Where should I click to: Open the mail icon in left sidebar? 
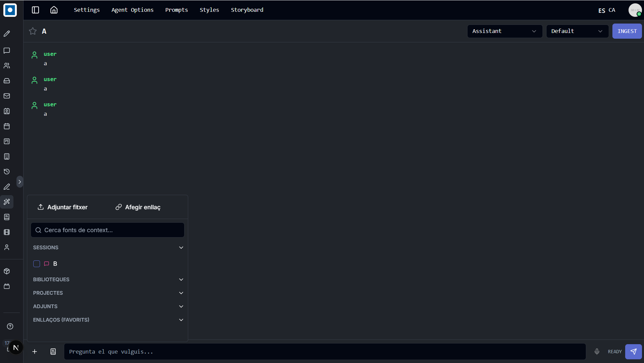pyautogui.click(x=7, y=96)
